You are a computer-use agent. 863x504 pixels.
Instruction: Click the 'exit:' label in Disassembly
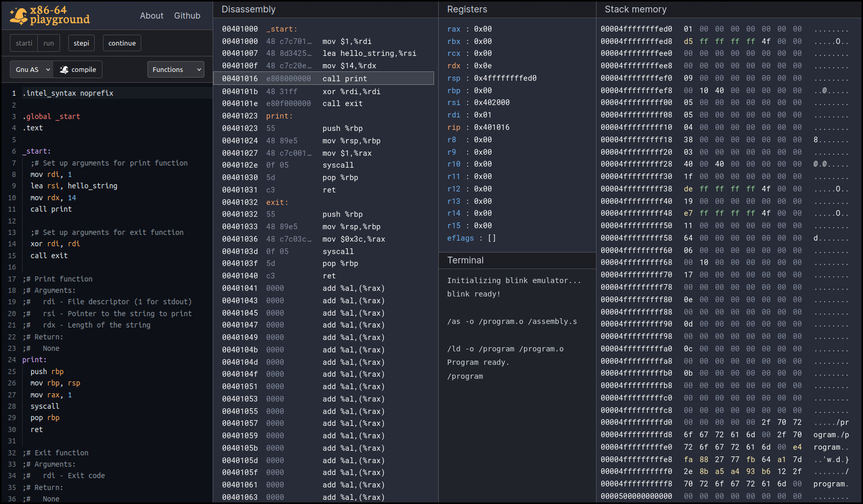pyautogui.click(x=277, y=202)
